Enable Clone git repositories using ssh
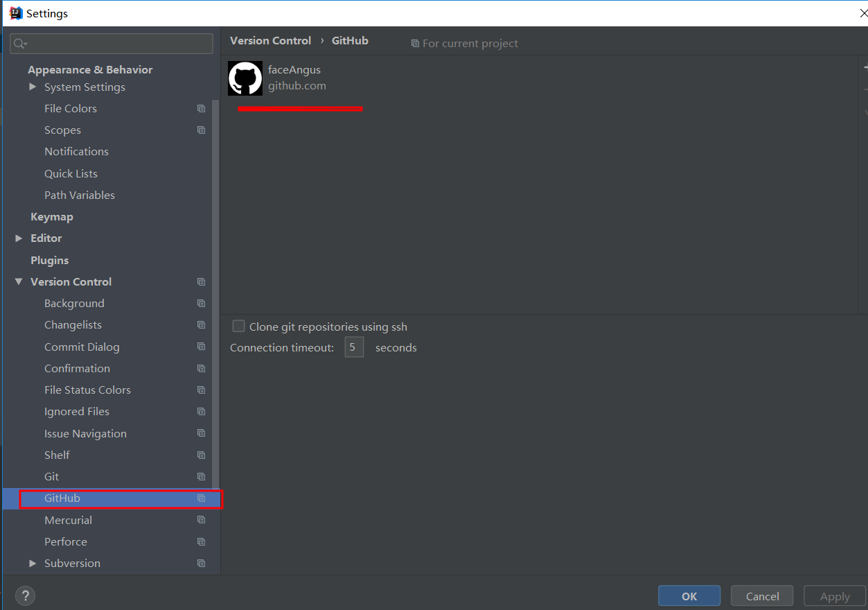Viewport: 868px width, 610px height. (238, 326)
